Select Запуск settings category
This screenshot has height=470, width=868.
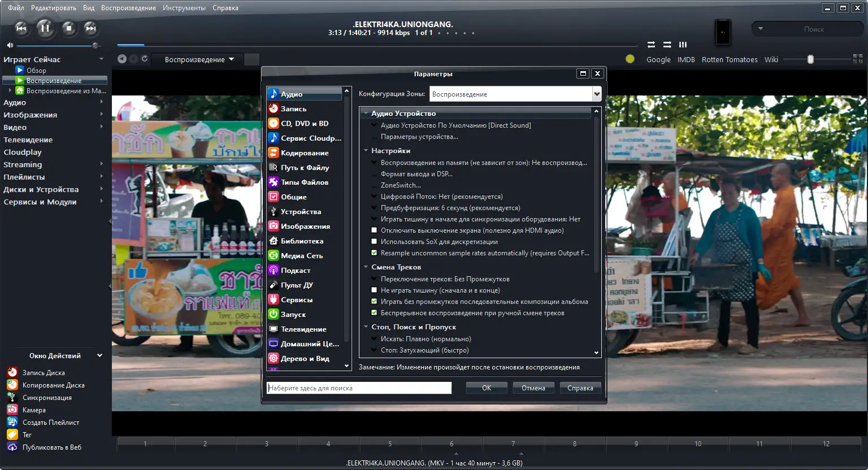click(305, 314)
